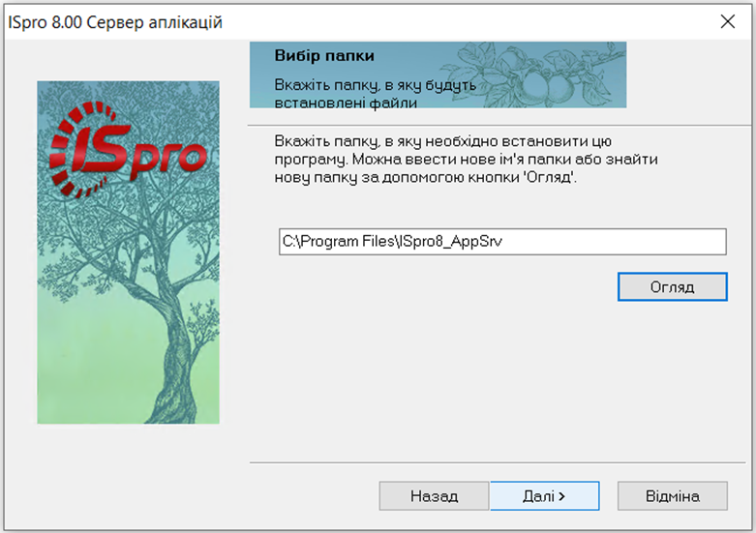
Task: Go back with the 'Назад' button
Action: point(434,496)
